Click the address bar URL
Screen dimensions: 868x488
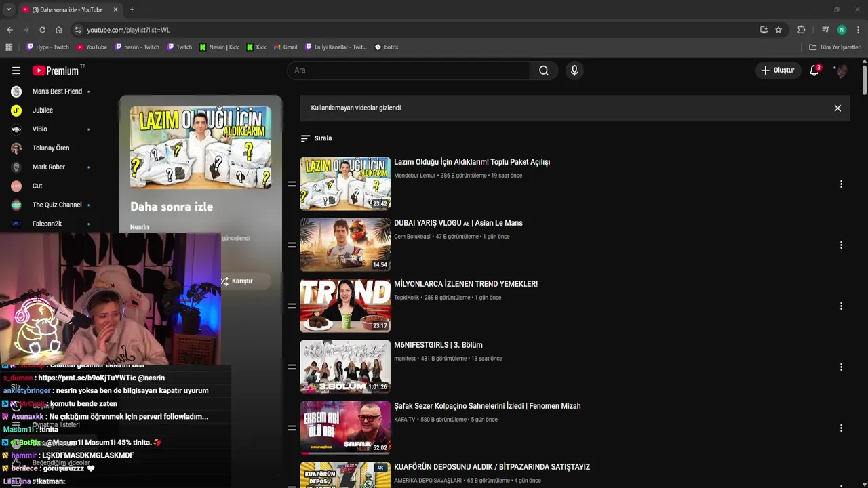(x=128, y=30)
